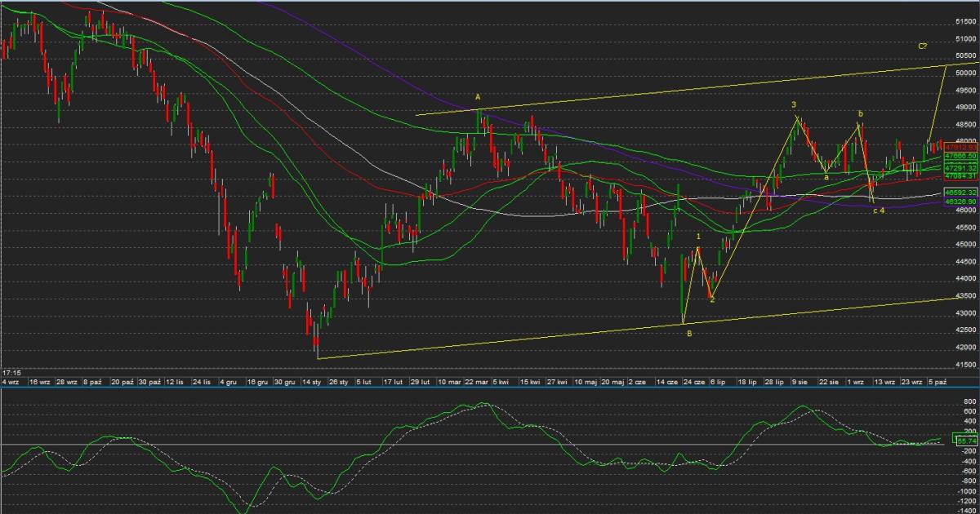Select the 47666.50 green moving average tag
This screenshot has width=980, height=514.
pos(961,155)
